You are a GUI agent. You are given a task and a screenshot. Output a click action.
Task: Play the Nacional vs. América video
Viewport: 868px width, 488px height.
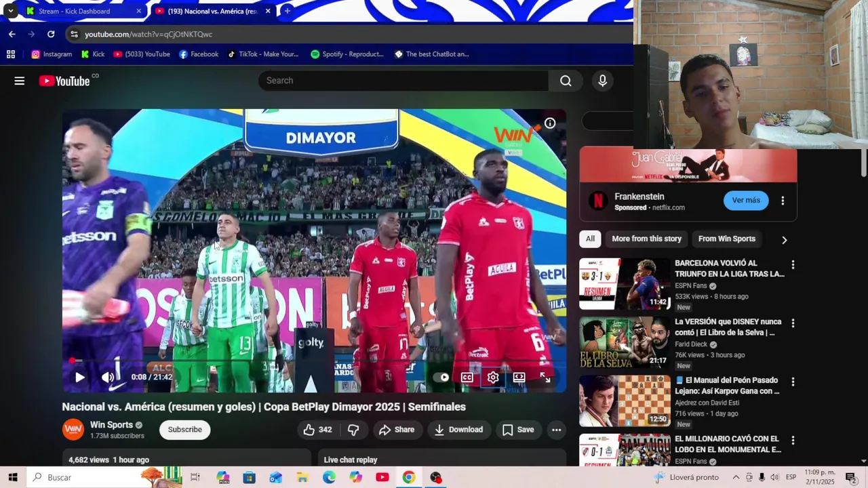(x=79, y=378)
